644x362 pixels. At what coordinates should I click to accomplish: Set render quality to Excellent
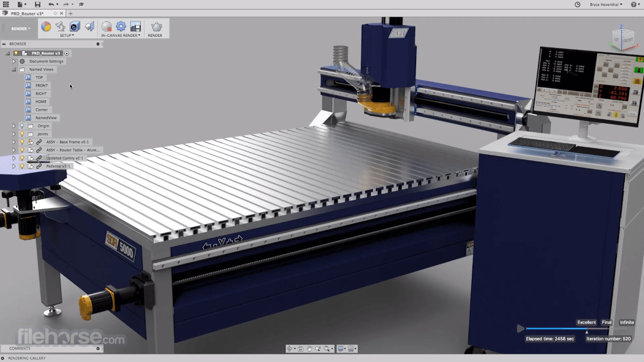coord(587,323)
